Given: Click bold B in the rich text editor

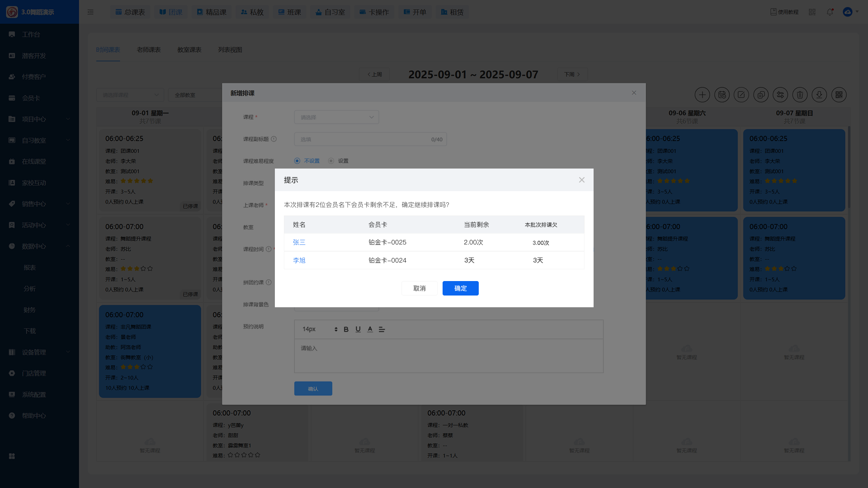Looking at the screenshot, I should click(x=346, y=329).
